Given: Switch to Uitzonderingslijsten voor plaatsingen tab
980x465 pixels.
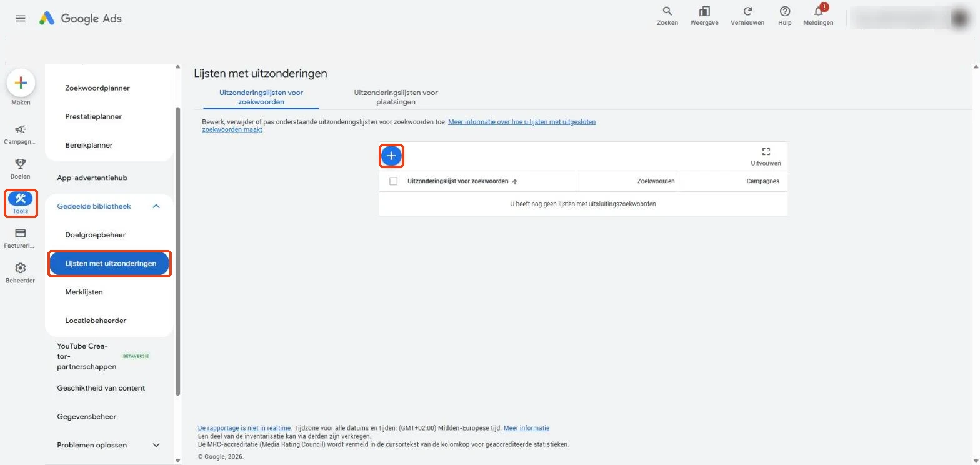Looking at the screenshot, I should coord(396,97).
